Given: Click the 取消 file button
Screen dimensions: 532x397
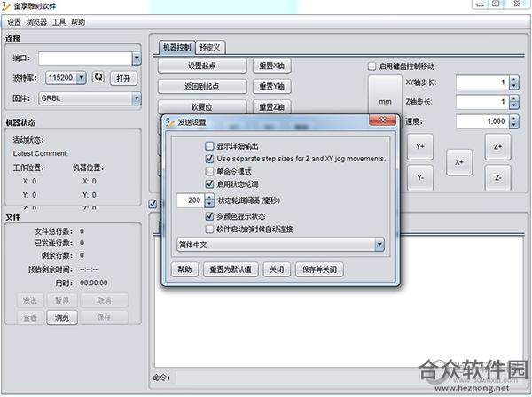Looking at the screenshot, I should [x=104, y=300].
